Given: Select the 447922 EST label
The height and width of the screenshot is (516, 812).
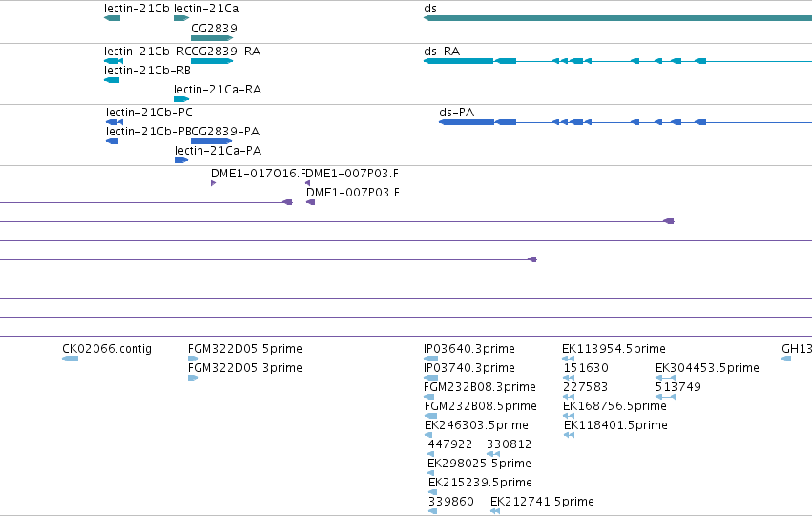Looking at the screenshot, I should (450, 444).
